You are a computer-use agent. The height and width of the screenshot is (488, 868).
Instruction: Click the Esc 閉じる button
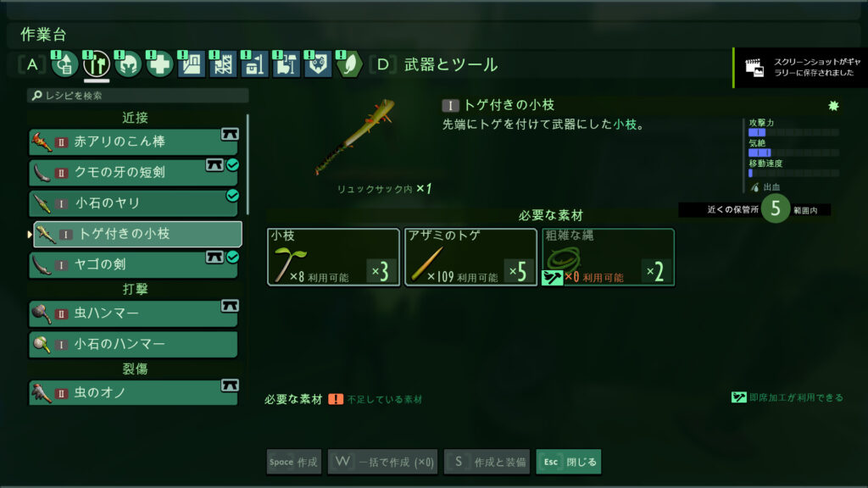tap(569, 462)
